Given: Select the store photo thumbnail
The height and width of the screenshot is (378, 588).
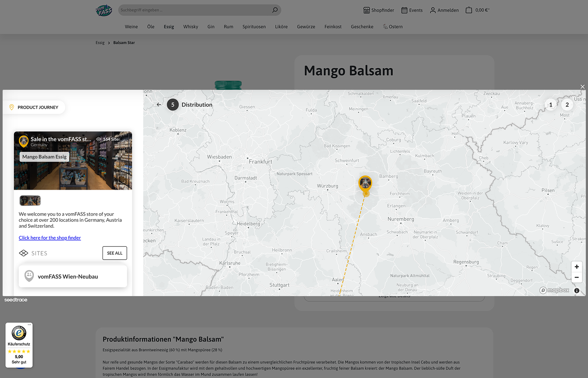Looking at the screenshot, I should [x=30, y=201].
